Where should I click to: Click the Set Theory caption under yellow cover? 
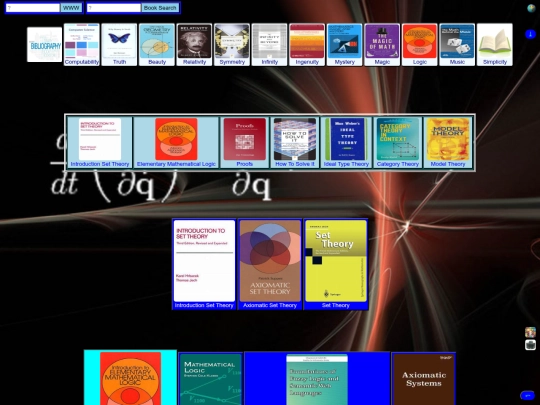pyautogui.click(x=336, y=305)
